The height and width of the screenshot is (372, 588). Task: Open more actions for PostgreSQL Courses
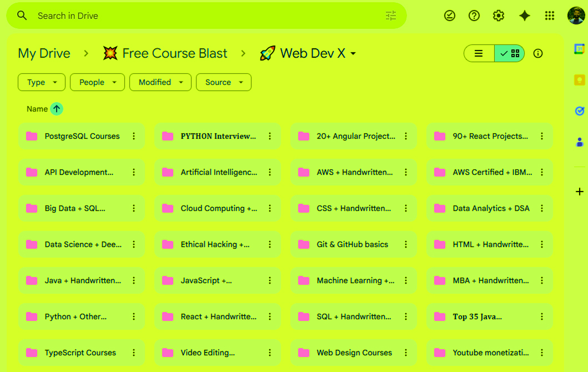pos(134,136)
